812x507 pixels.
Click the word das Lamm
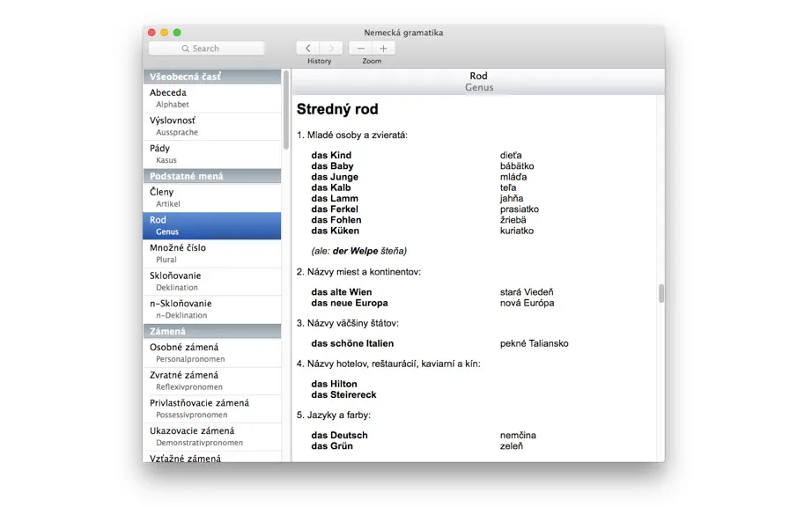point(335,199)
